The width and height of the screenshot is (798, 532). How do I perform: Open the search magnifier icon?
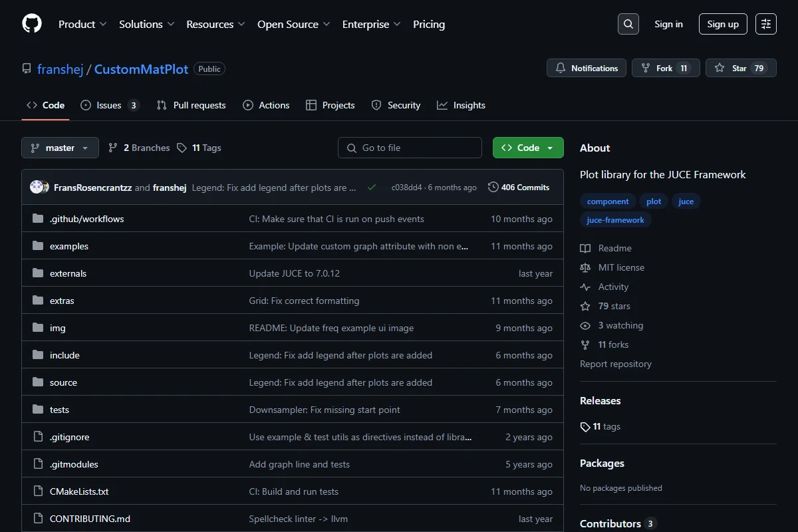(628, 24)
